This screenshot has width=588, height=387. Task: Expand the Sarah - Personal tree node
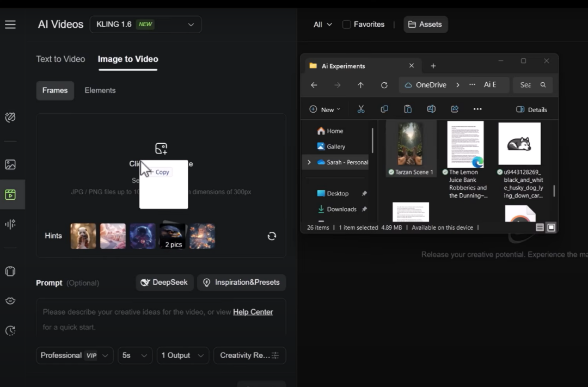click(309, 162)
